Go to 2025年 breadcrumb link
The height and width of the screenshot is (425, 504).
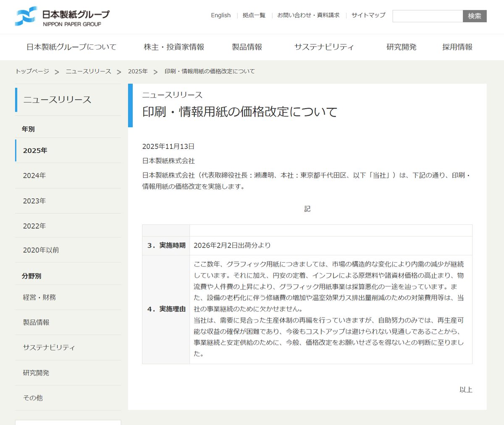(138, 71)
